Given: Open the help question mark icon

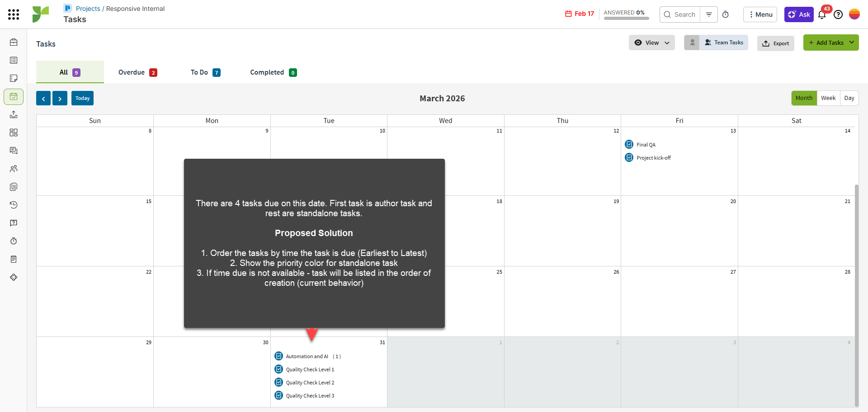Looking at the screenshot, I should pos(838,14).
